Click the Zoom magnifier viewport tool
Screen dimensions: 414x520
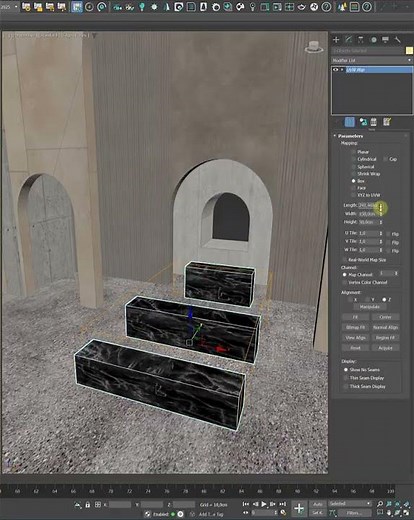[x=380, y=504]
